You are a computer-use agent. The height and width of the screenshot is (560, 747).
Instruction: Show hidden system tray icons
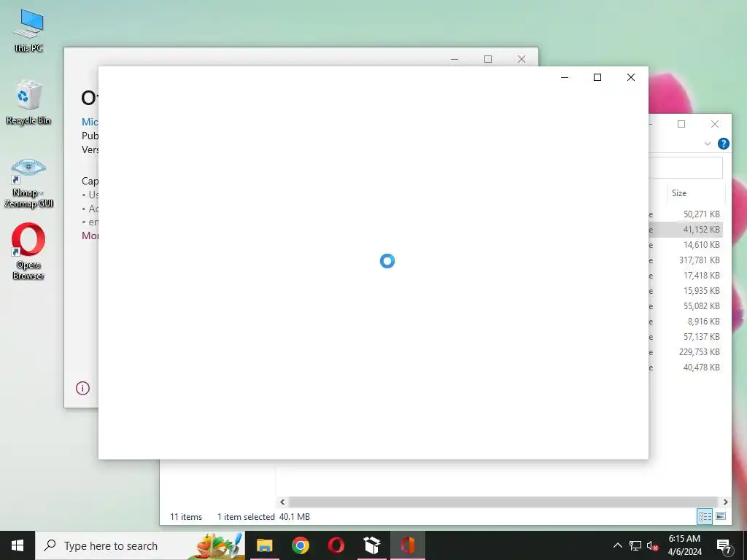click(x=617, y=545)
